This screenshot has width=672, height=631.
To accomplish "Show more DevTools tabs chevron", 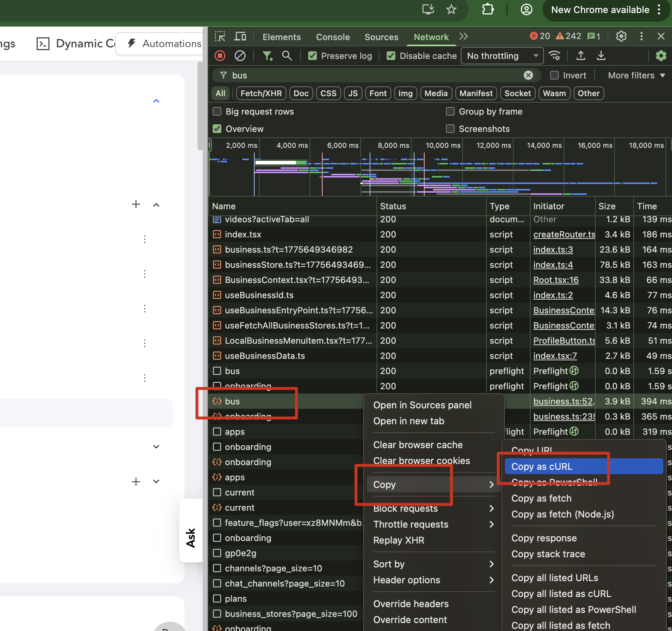I will (x=464, y=36).
